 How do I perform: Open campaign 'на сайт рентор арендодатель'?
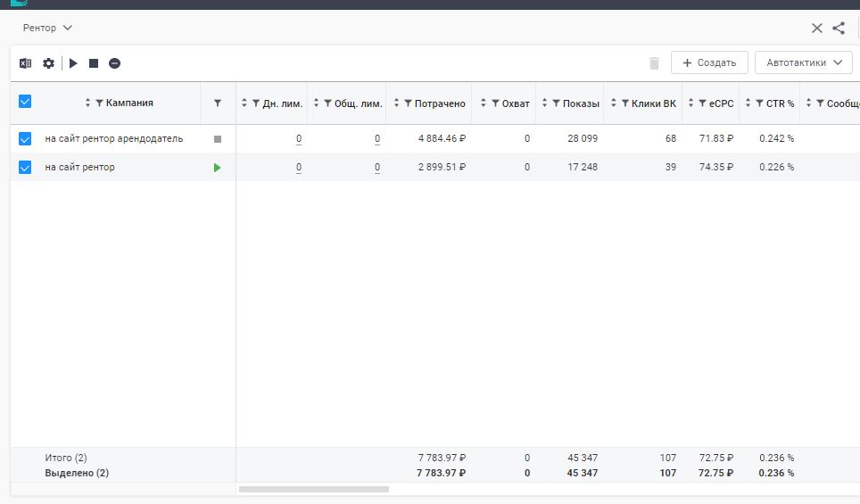[114, 139]
